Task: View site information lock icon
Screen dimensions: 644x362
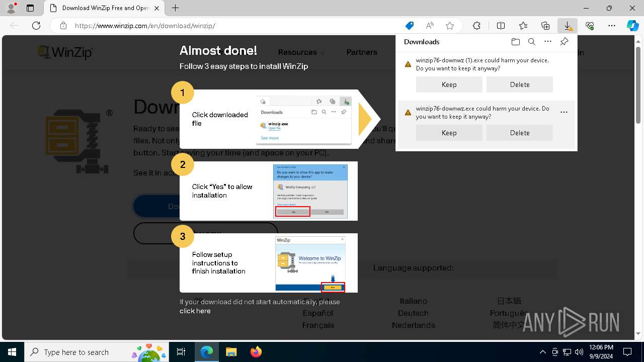Action: [63, 26]
